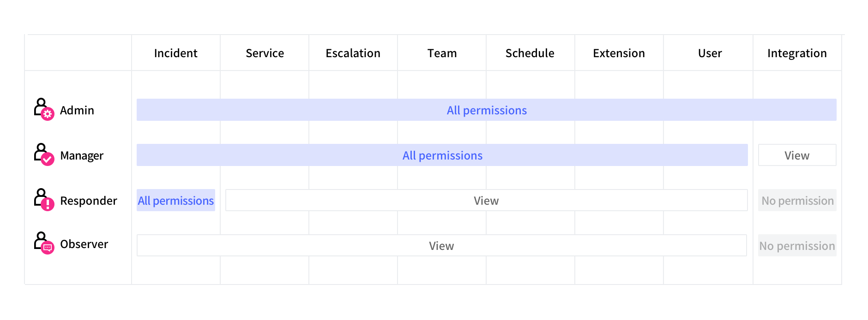The height and width of the screenshot is (320, 868).
Task: Click Manager's Integration View box
Action: [797, 155]
